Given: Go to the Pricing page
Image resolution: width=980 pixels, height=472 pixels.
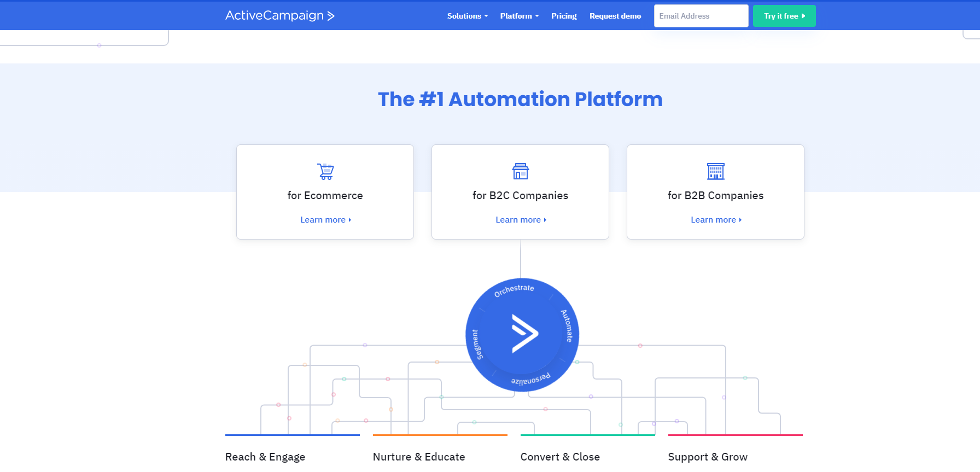Looking at the screenshot, I should 564,16.
